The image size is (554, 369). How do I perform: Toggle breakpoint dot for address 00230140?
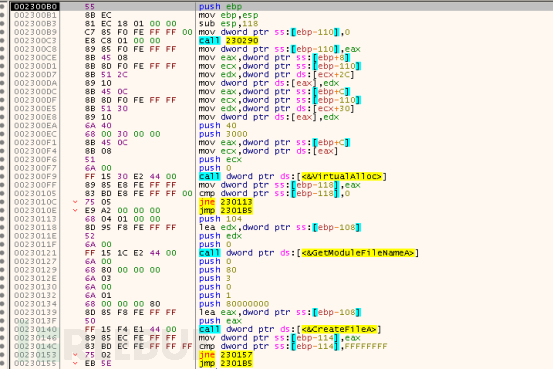click(2, 329)
